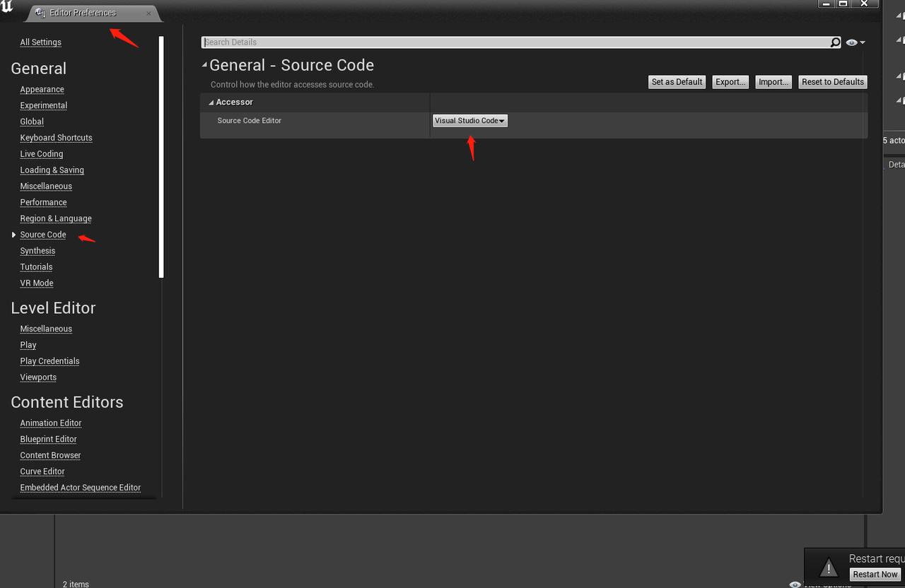Click the Set as Default button
The width and height of the screenshot is (905, 588).
(677, 82)
